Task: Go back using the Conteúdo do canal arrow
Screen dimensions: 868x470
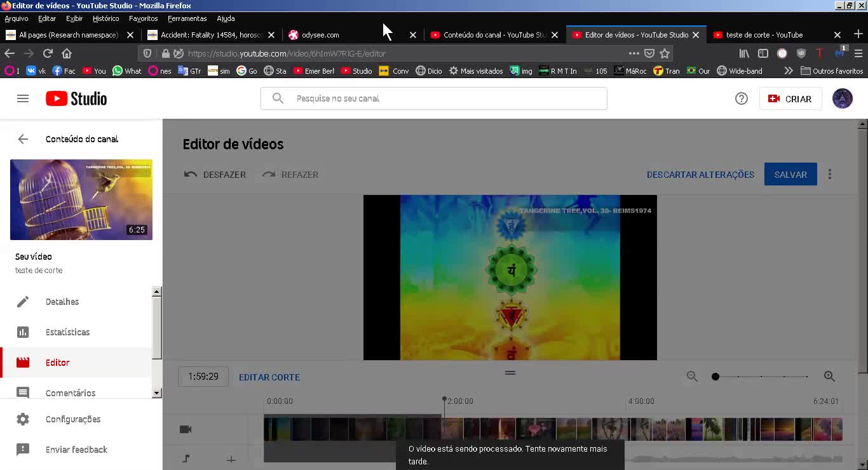Action: point(23,139)
